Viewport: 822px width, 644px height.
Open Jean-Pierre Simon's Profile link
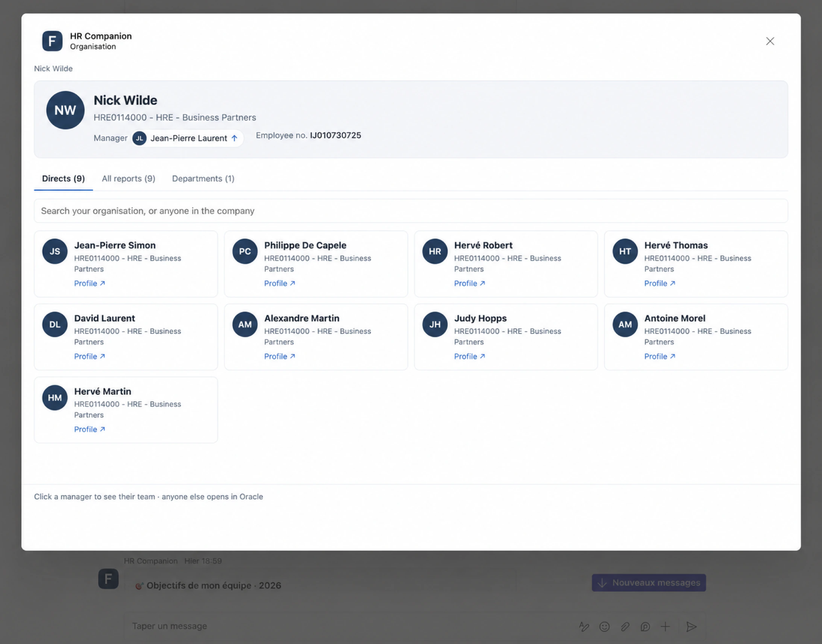pyautogui.click(x=90, y=283)
